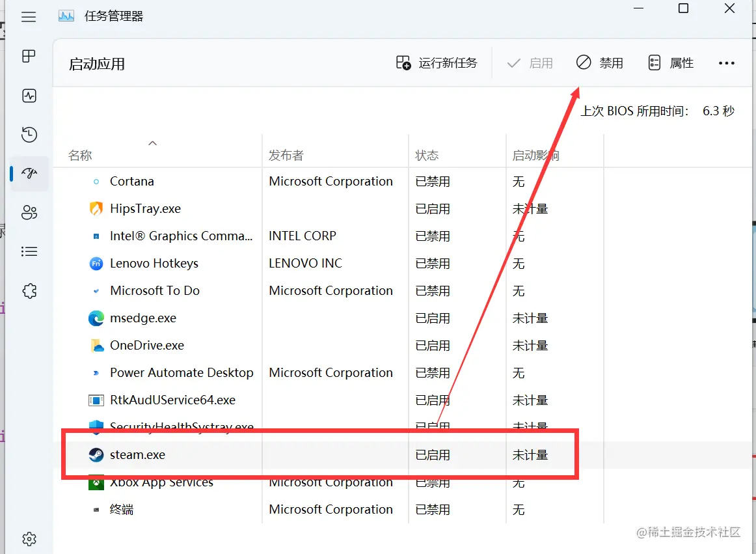Click the Power Automate Desktop icon

coord(96,373)
